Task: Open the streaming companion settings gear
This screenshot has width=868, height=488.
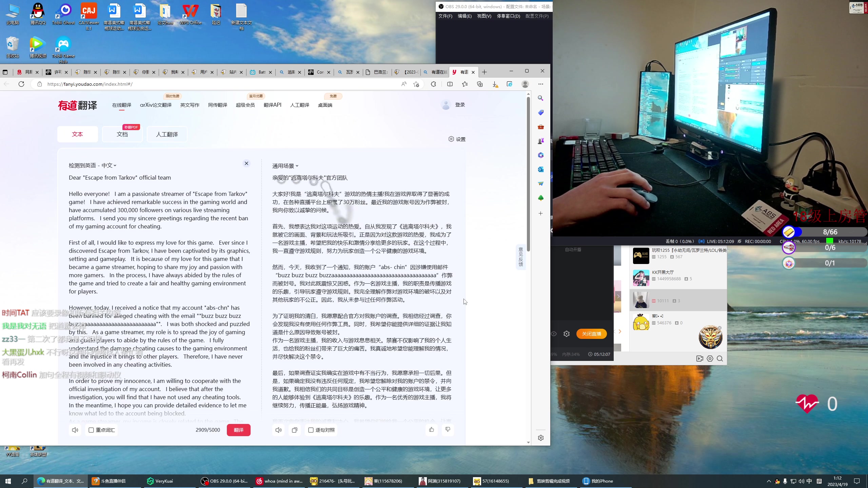Action: pos(567,334)
